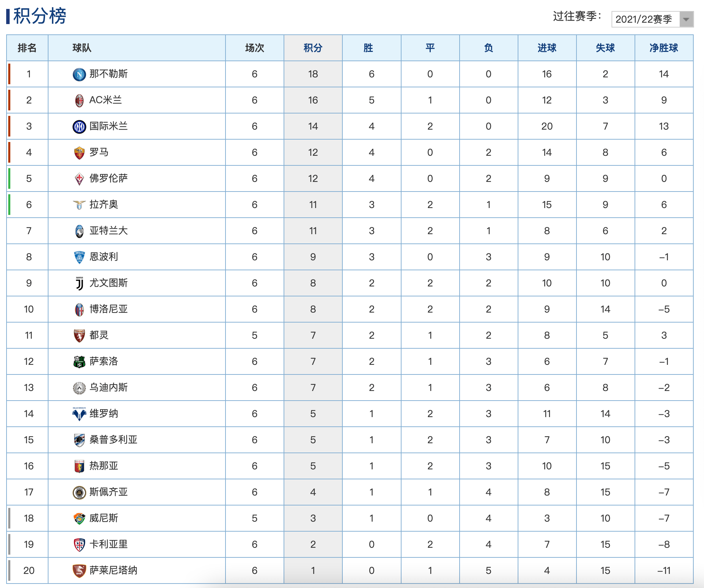The width and height of the screenshot is (704, 588).
Task: Click points value 16 in AC米兰 row
Action: click(x=313, y=100)
